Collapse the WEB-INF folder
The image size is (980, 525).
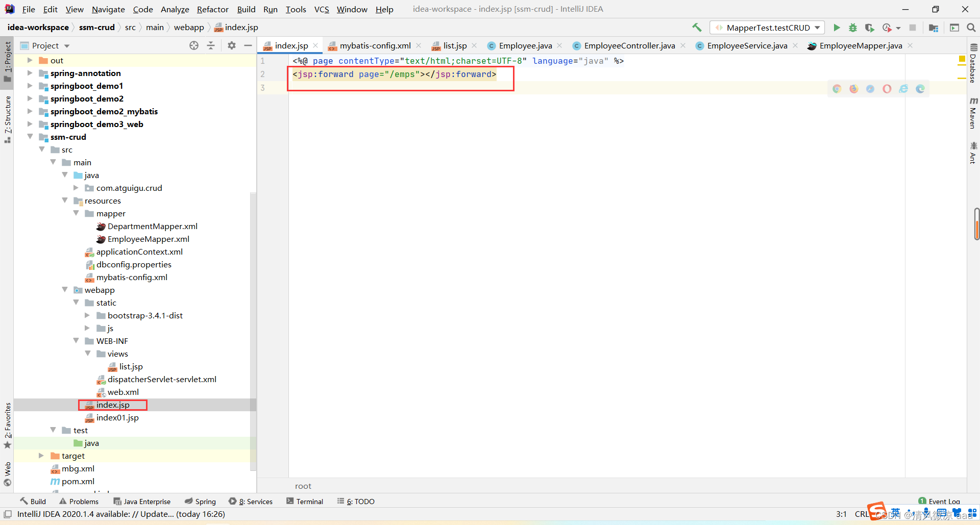(76, 341)
